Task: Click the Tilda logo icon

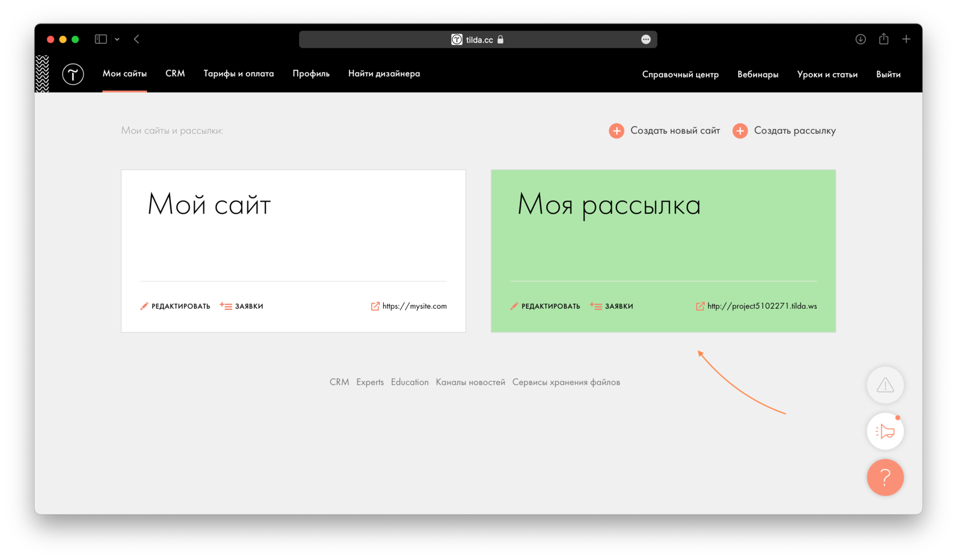Action: (x=73, y=74)
